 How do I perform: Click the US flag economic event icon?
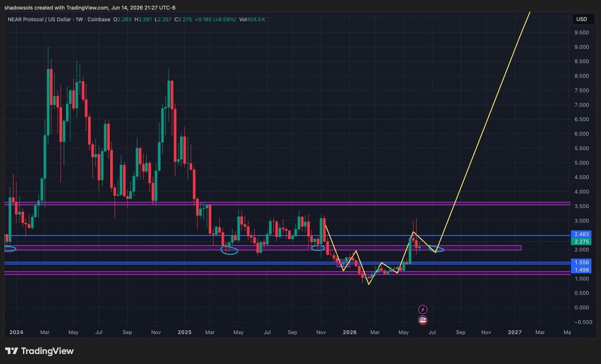(423, 320)
